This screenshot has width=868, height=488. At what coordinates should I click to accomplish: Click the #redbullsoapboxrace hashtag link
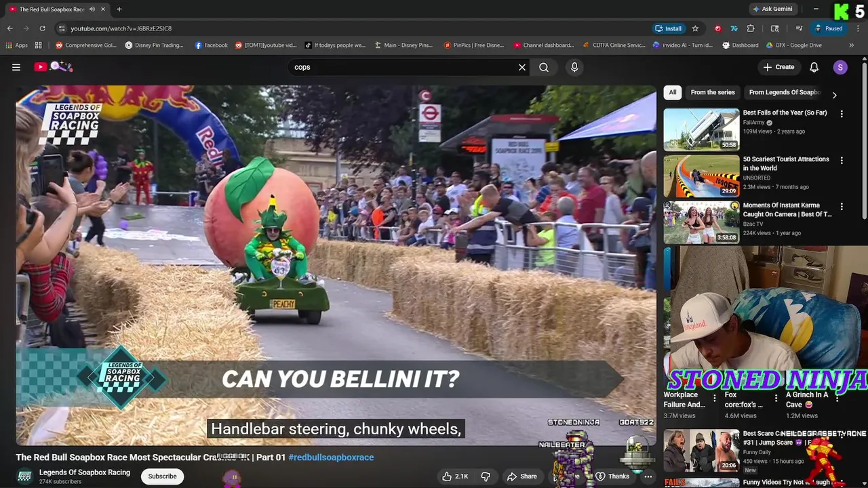(331, 457)
